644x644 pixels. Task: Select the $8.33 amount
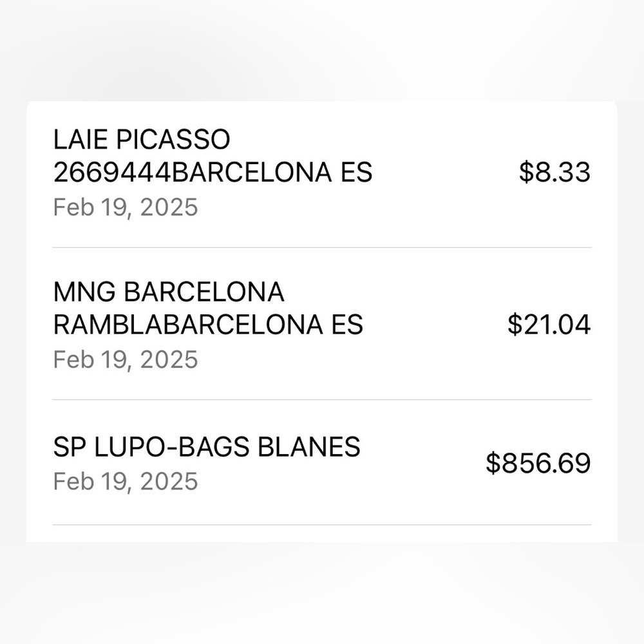coord(554,172)
